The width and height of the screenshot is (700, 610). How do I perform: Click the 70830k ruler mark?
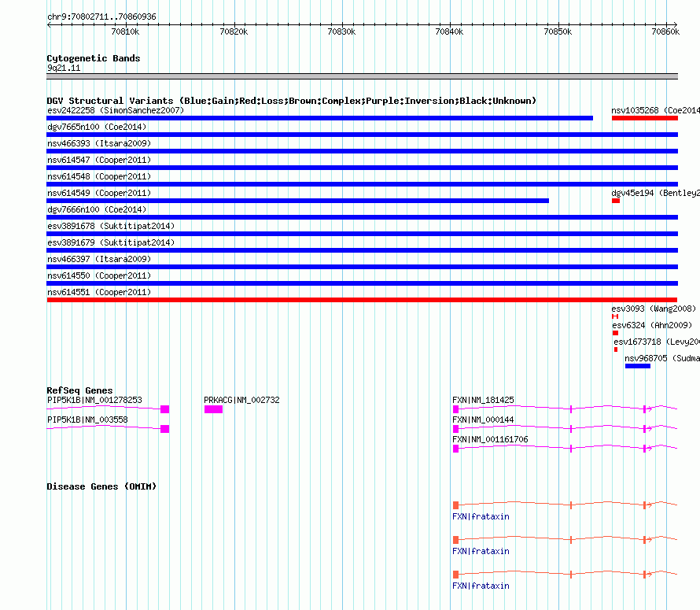coord(341,31)
